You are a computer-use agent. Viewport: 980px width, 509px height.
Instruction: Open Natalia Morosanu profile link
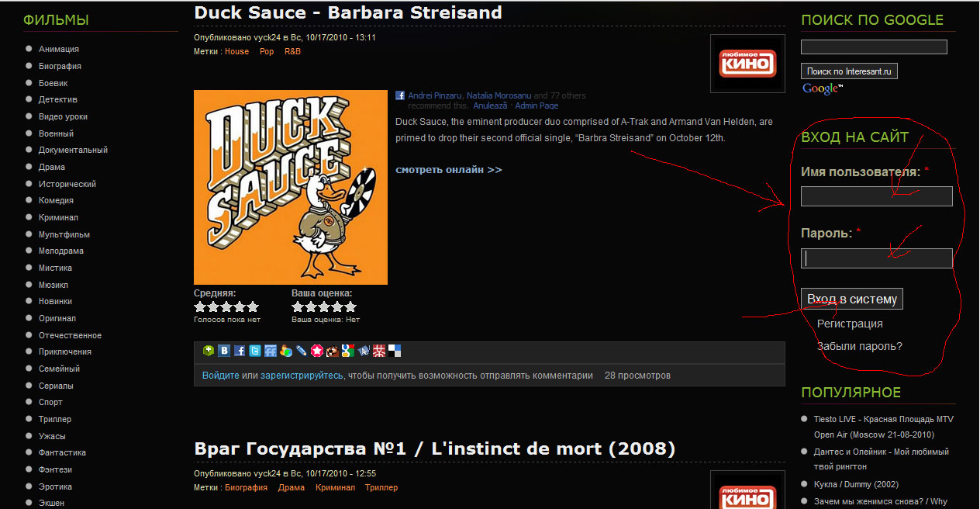[x=499, y=95]
